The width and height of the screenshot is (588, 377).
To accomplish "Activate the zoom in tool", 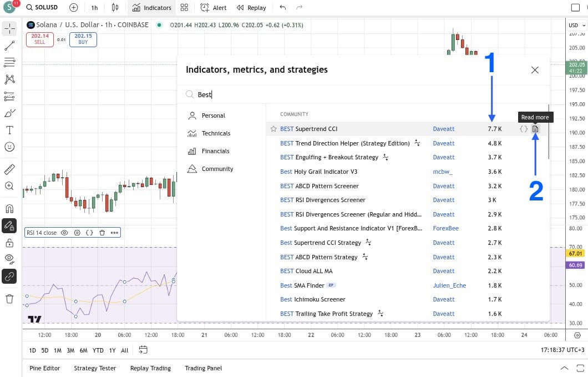I will (9, 186).
